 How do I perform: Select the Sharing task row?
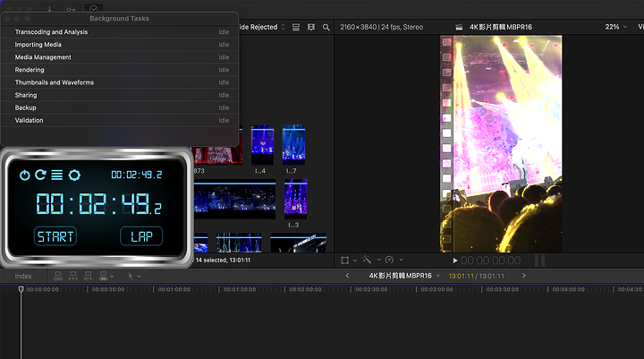[x=120, y=95]
